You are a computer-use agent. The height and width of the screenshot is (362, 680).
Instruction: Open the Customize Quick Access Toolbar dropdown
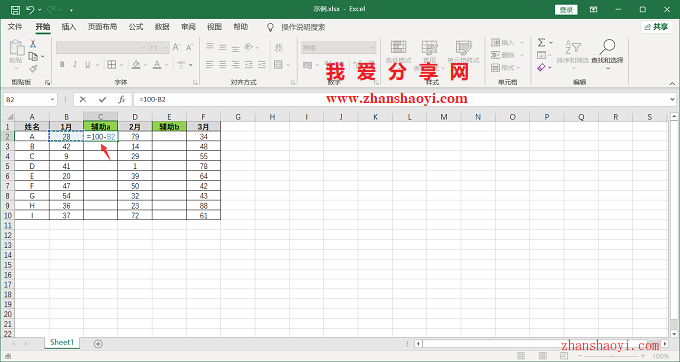[x=71, y=10]
